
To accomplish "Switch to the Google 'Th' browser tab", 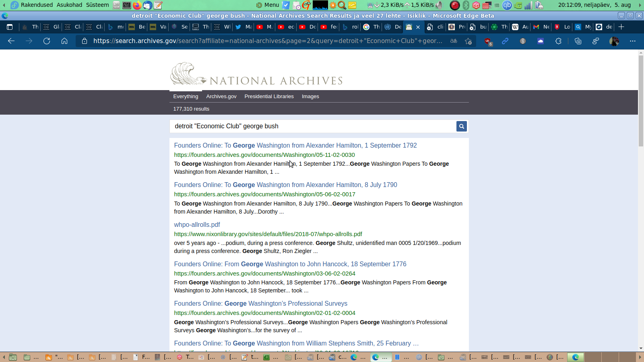I will (371, 27).
